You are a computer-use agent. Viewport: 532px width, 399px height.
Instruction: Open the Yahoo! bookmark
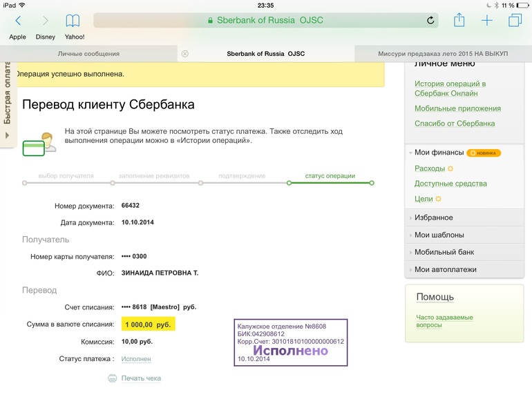pos(75,37)
